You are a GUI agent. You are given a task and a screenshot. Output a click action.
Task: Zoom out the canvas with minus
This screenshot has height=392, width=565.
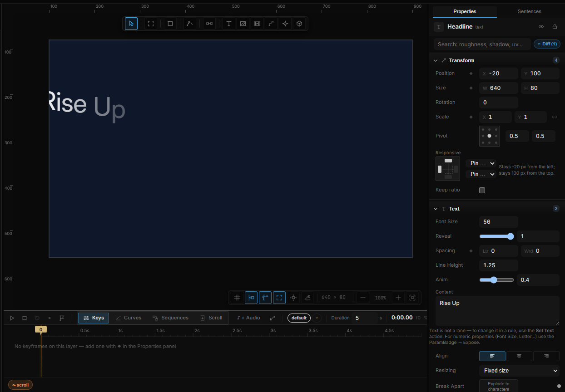(362, 298)
